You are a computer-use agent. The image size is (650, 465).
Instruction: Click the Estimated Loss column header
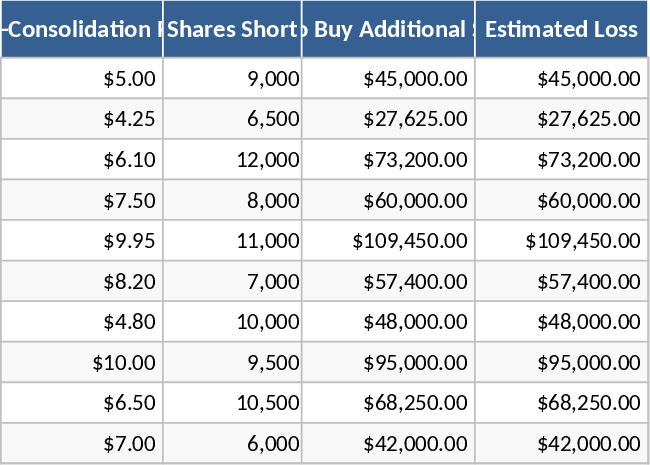pyautogui.click(x=561, y=30)
